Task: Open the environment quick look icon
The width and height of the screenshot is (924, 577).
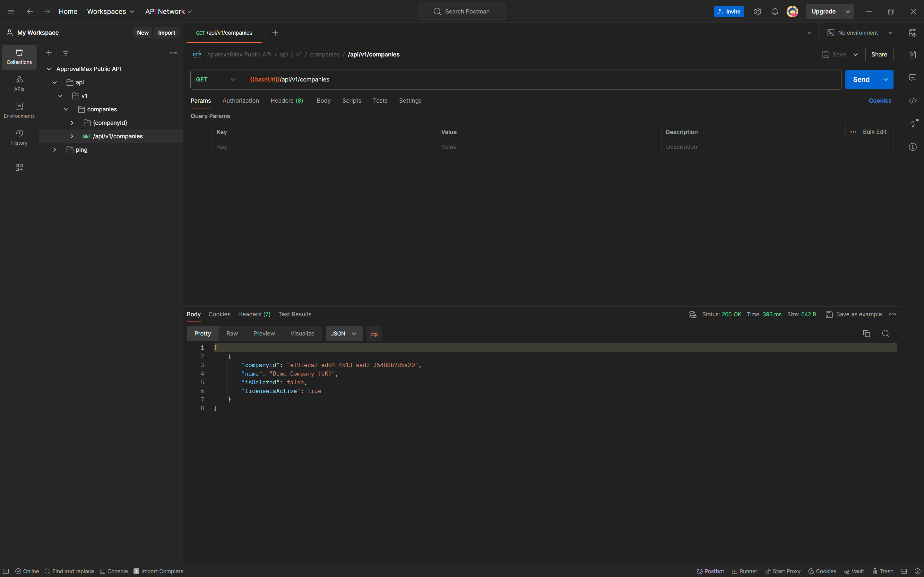Action: [912, 33]
